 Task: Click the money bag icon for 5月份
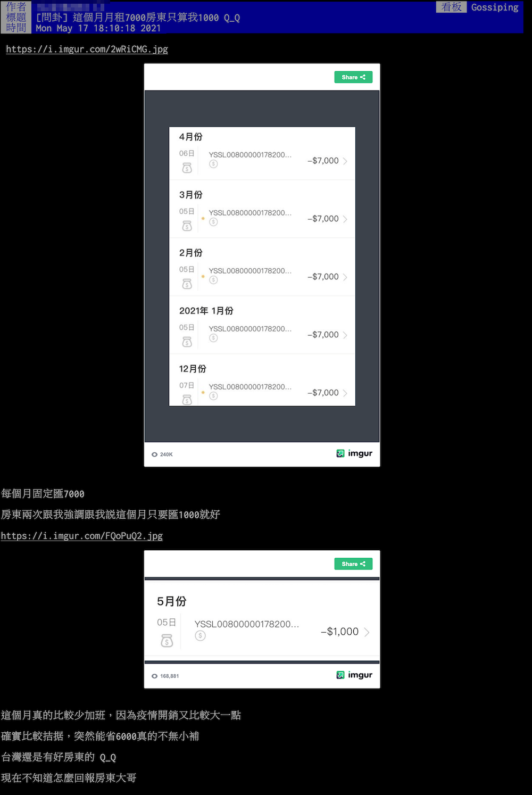(x=167, y=641)
